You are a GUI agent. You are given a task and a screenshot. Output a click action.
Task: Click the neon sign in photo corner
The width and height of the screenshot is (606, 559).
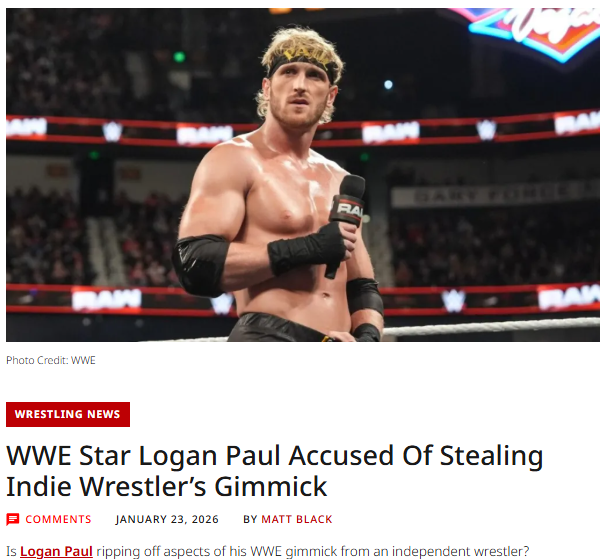click(535, 32)
